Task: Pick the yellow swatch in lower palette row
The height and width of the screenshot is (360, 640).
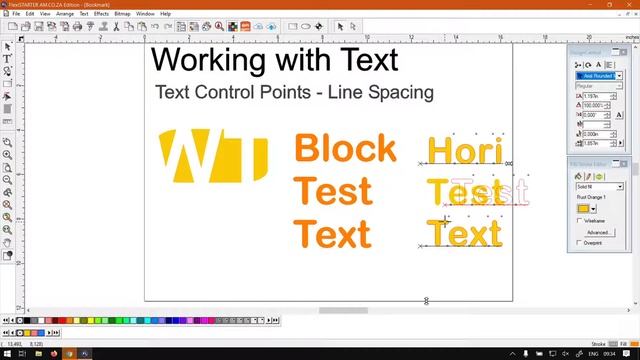Action: point(27,333)
